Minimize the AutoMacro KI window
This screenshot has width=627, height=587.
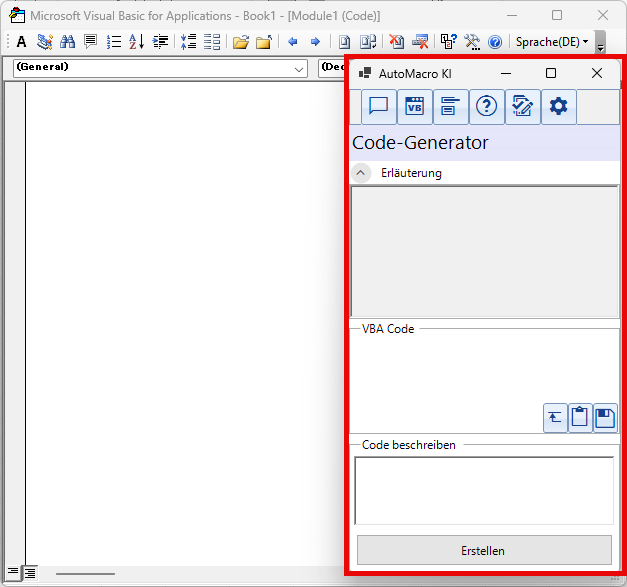pyautogui.click(x=506, y=73)
